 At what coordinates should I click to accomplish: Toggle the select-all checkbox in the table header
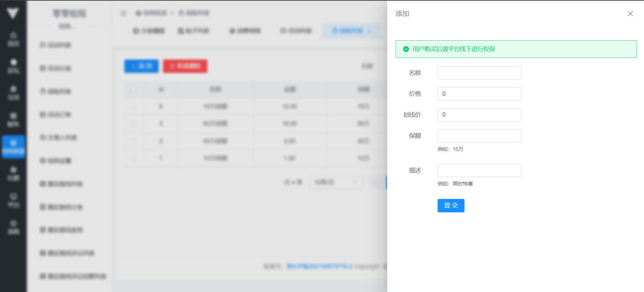pos(134,89)
